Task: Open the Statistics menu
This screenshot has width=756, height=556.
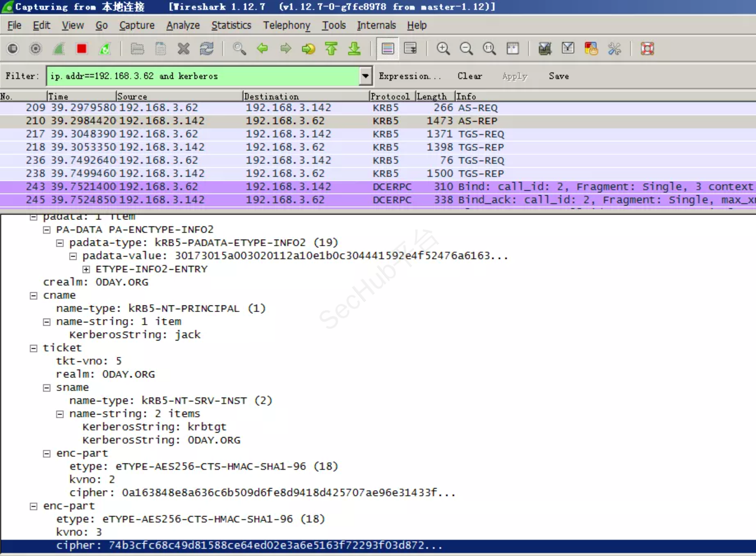Action: (x=231, y=25)
